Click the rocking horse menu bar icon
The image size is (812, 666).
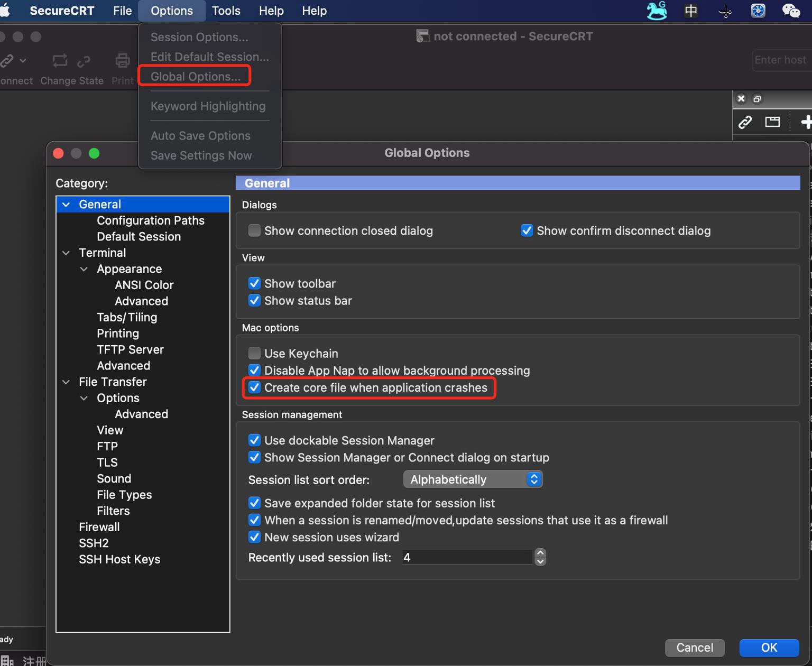[657, 11]
